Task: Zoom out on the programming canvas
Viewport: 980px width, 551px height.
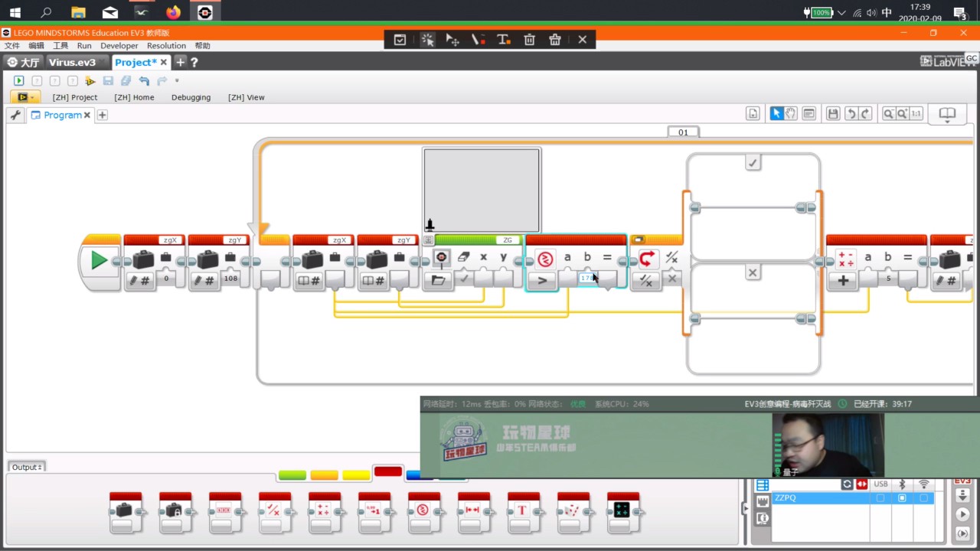Action: click(889, 113)
